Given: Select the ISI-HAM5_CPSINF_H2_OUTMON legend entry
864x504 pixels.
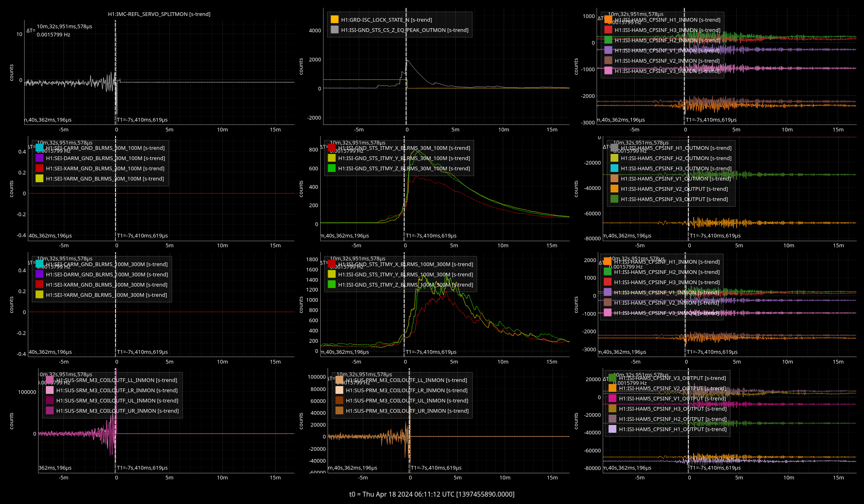Looking at the screenshot, I should (x=671, y=158).
